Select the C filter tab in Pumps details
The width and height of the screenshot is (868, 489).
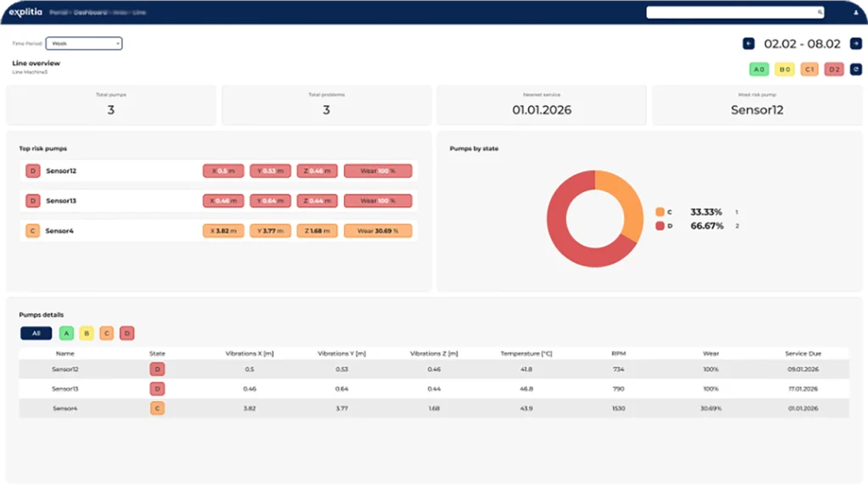[107, 333]
